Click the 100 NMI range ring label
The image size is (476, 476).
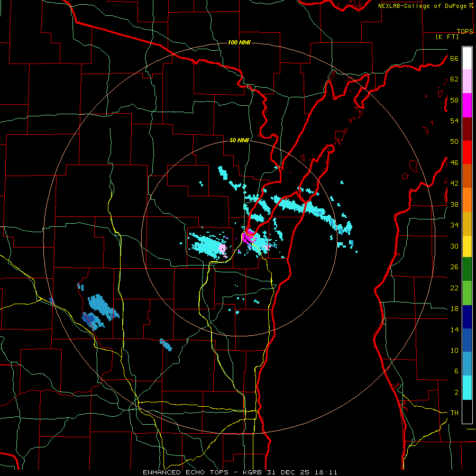tap(239, 42)
